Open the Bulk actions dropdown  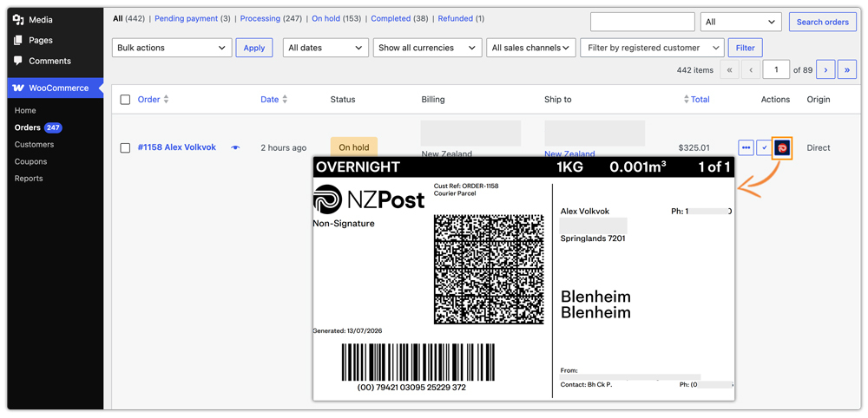172,48
